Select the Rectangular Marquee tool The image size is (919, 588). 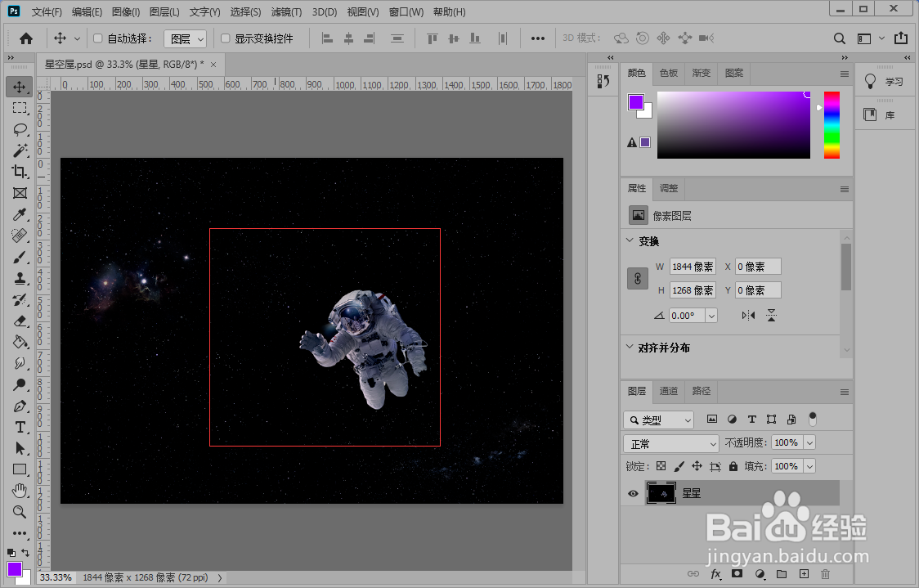pyautogui.click(x=20, y=108)
